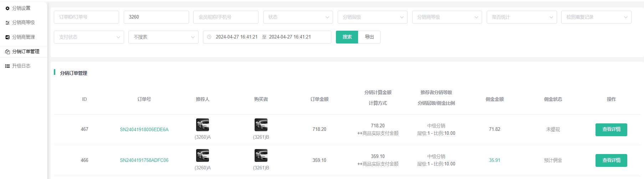The width and height of the screenshot is (644, 179).
Task: Click buyer (3261)B thumbnail in row 467
Action: [x=261, y=125]
